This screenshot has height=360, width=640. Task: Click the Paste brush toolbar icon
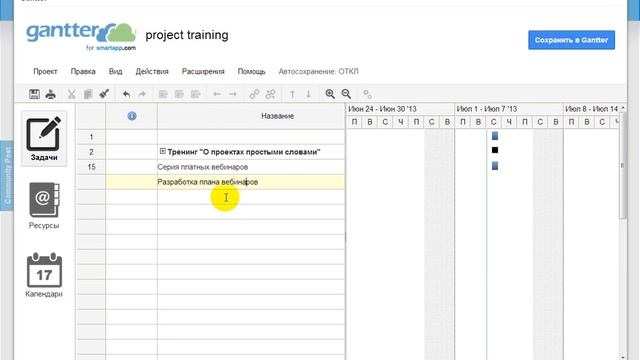click(x=104, y=94)
